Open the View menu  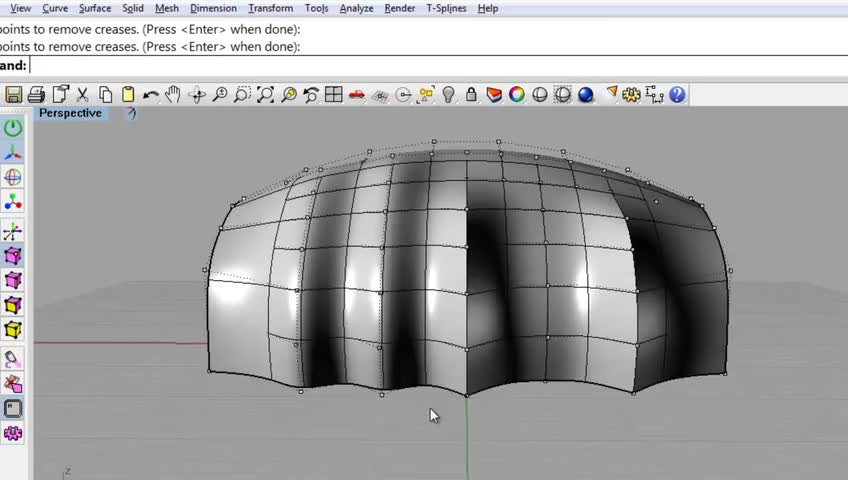(21, 8)
